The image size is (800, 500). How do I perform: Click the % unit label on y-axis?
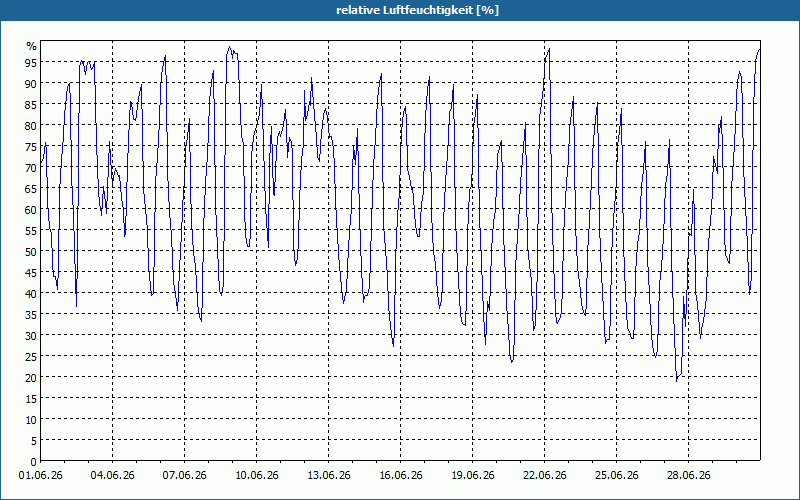pyautogui.click(x=32, y=46)
